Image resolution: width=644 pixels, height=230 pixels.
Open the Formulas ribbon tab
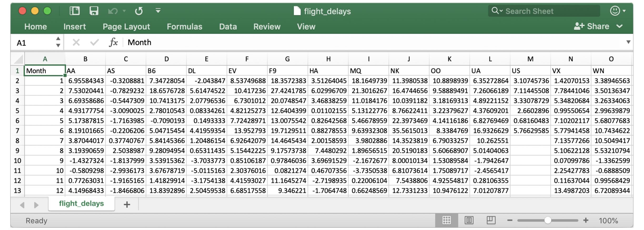tap(184, 27)
